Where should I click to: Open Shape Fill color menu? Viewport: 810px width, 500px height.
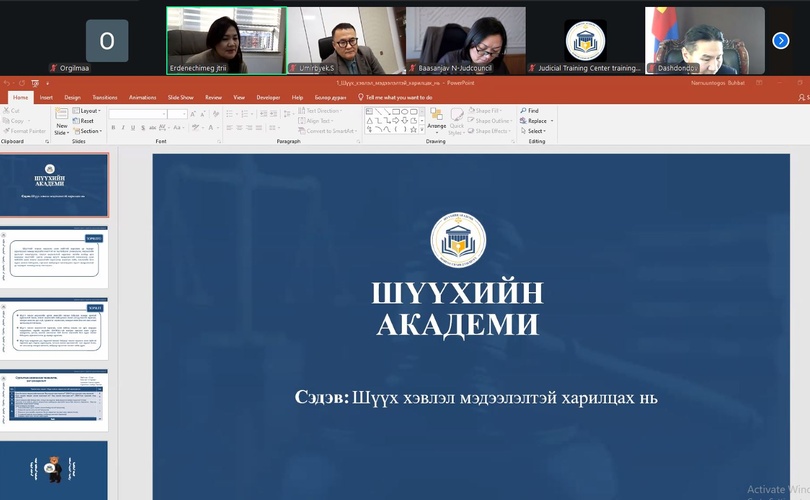(x=485, y=111)
